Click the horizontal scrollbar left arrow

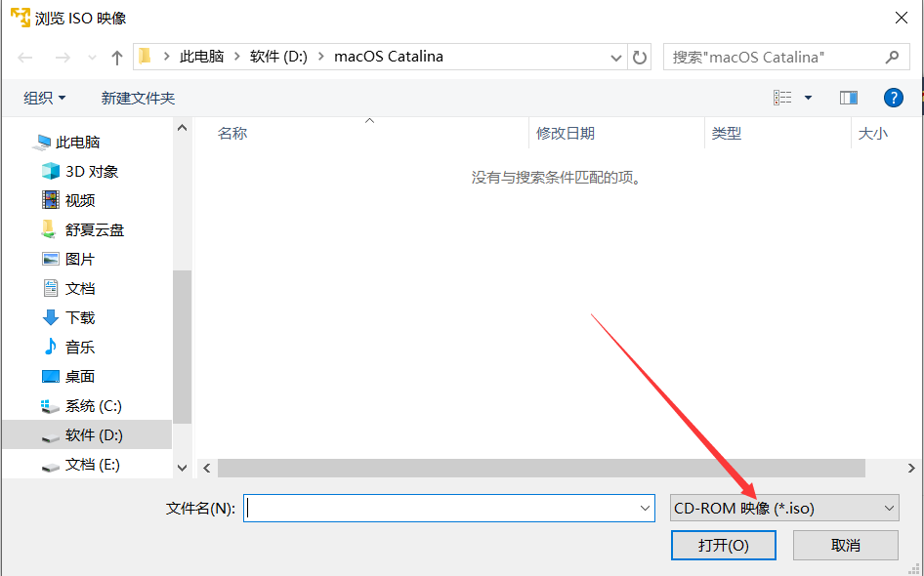coord(206,469)
